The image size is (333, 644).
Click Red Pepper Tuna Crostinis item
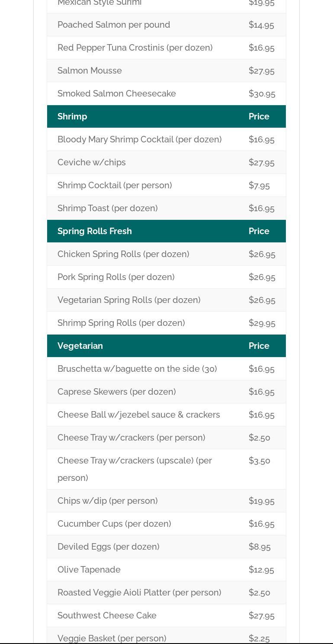135,48
